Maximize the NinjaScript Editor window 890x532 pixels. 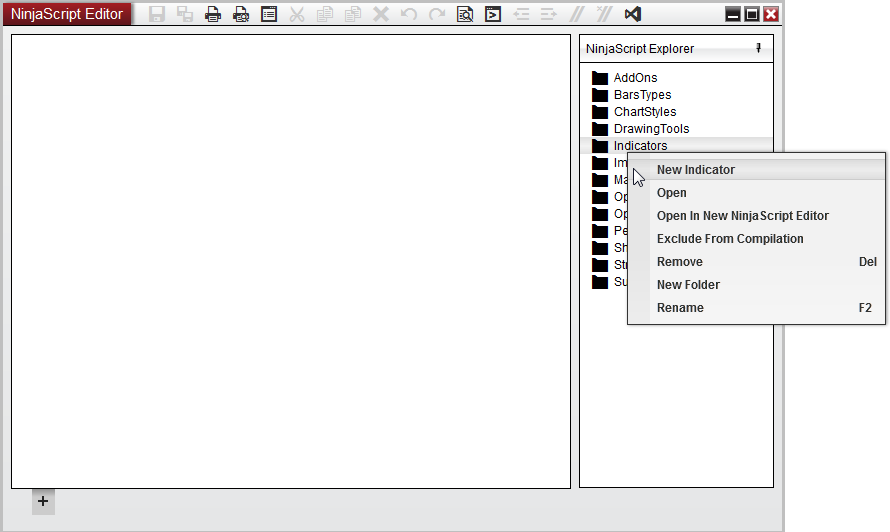[x=752, y=14]
